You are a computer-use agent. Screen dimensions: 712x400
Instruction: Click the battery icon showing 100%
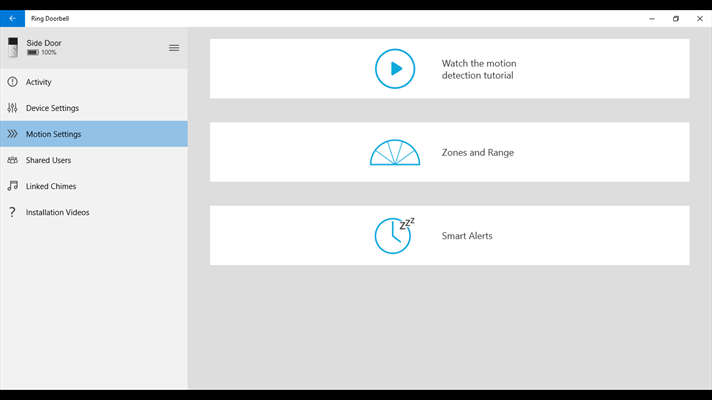pos(33,53)
